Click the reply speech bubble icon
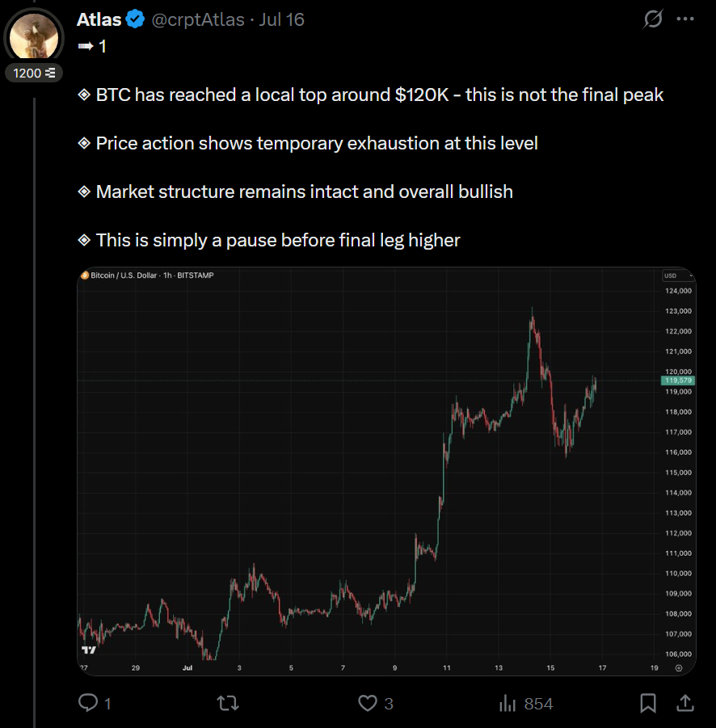Viewport: 716px width, 728px height. [88, 704]
